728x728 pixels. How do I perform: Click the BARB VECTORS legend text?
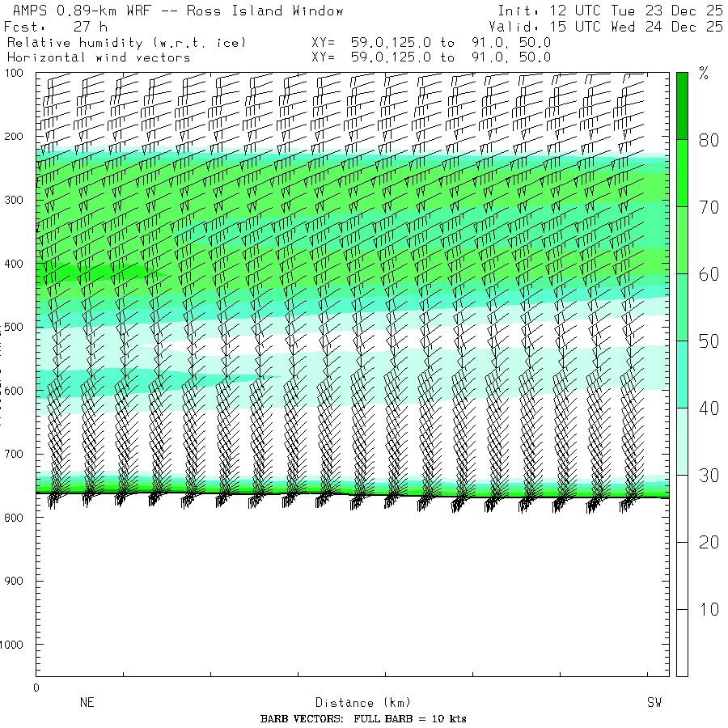[x=363, y=719]
